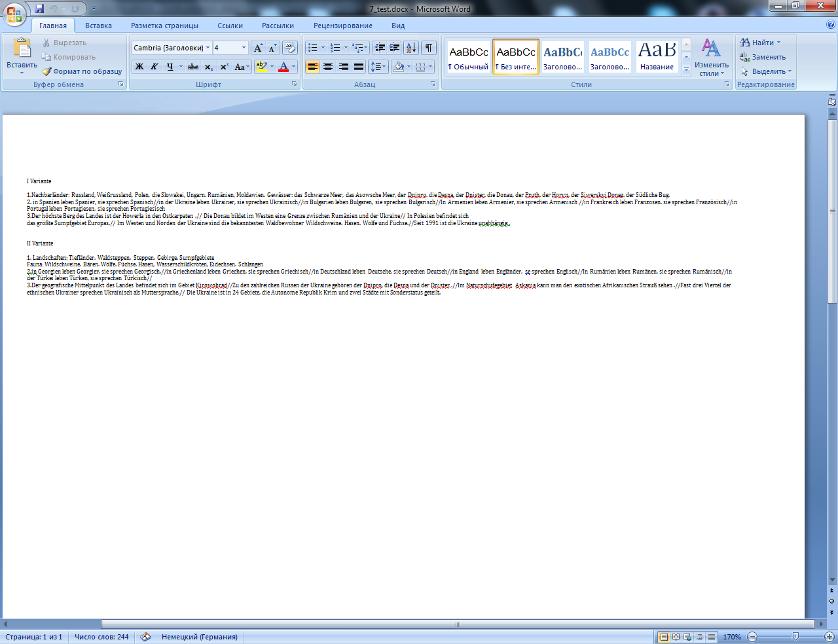Screen dimensions: 838x644
Task: Open the Разметка страницы tab
Action: point(164,26)
